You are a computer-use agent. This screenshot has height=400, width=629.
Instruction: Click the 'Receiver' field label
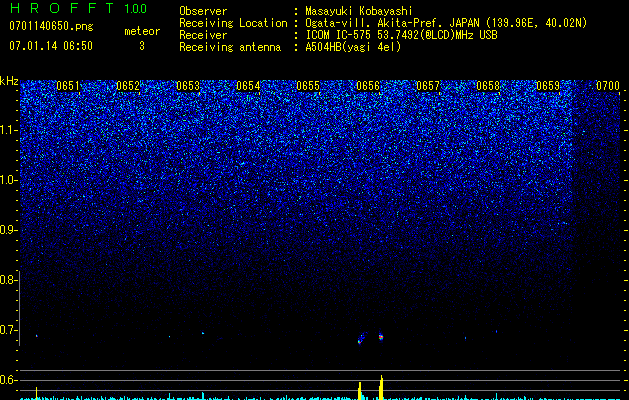coord(203,35)
